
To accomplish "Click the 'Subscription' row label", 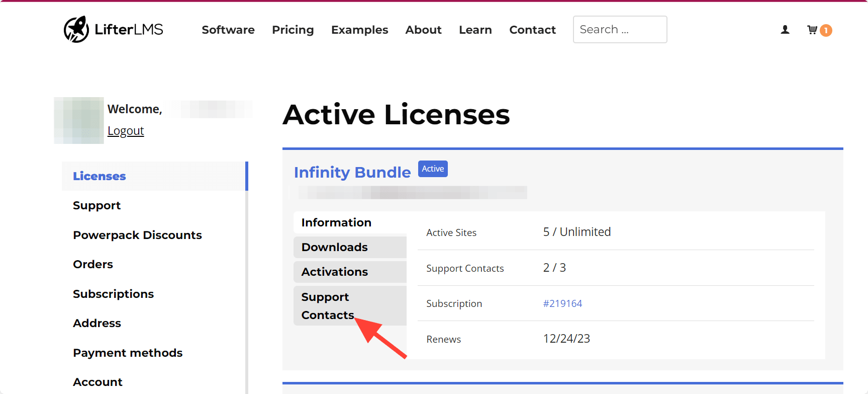I will point(454,303).
